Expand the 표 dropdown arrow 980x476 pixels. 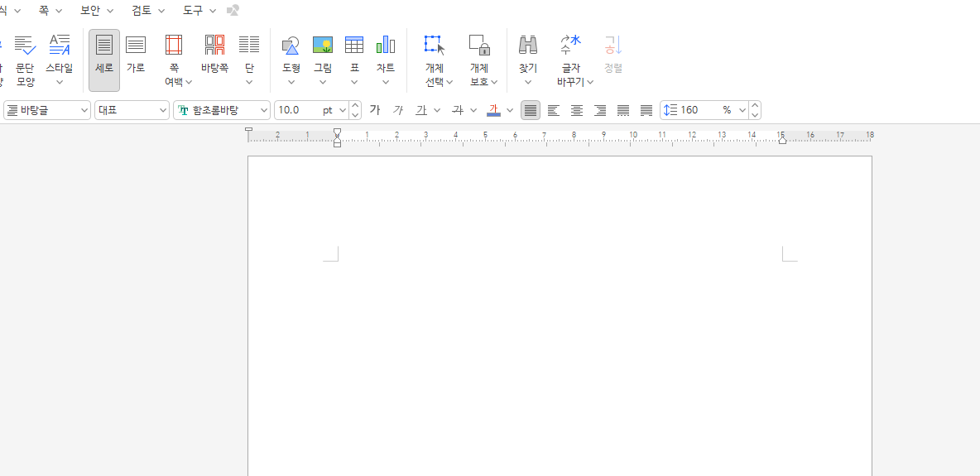pos(354,82)
